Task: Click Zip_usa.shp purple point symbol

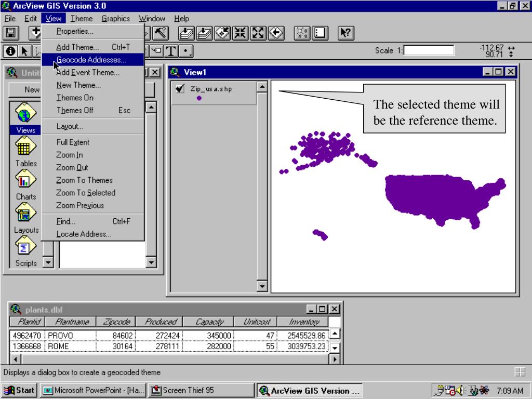Action: tap(199, 98)
